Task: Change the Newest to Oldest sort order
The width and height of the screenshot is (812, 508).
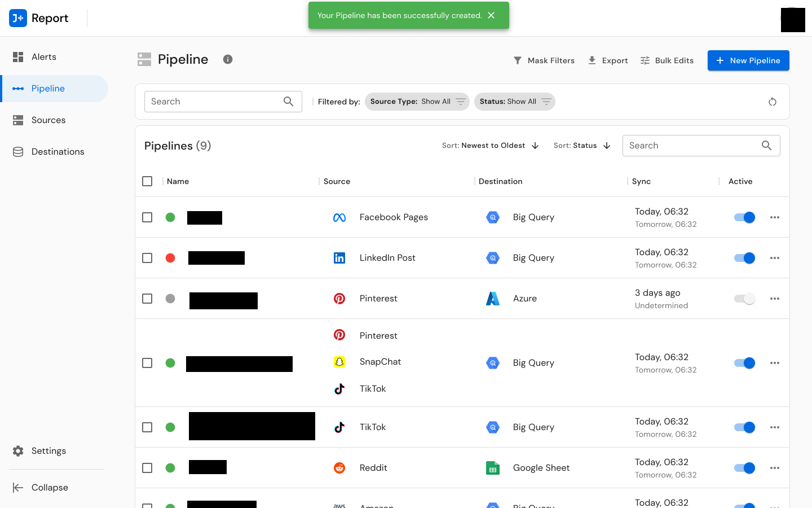Action: 489,145
